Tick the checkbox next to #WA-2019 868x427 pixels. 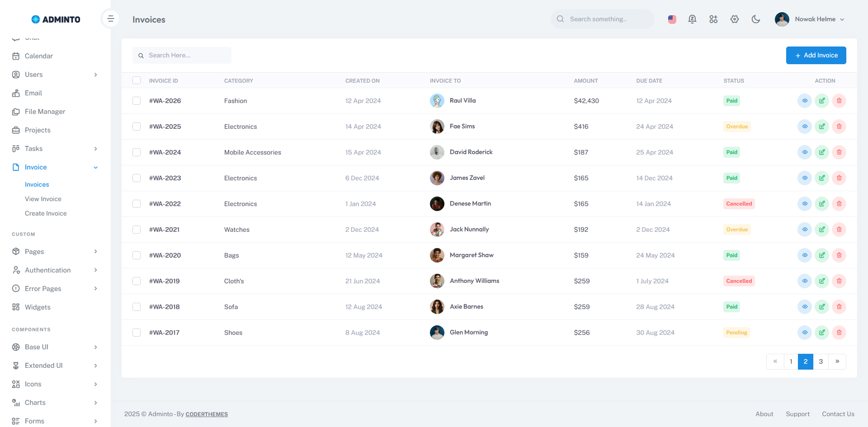(x=137, y=281)
